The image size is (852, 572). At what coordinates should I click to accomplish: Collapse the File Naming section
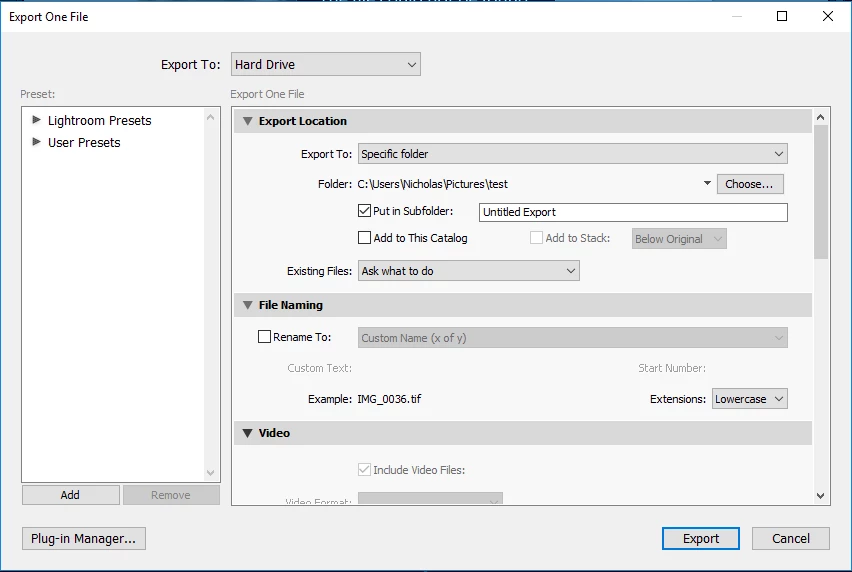248,305
